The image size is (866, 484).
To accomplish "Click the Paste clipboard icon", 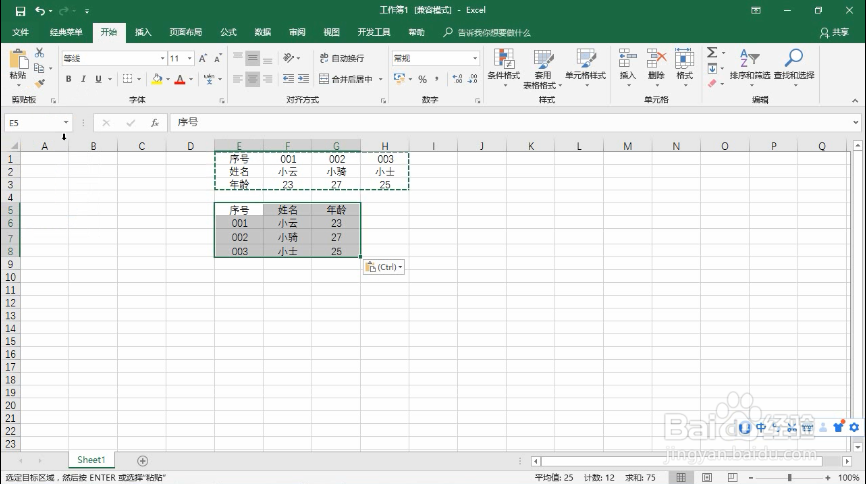I will tap(18, 61).
